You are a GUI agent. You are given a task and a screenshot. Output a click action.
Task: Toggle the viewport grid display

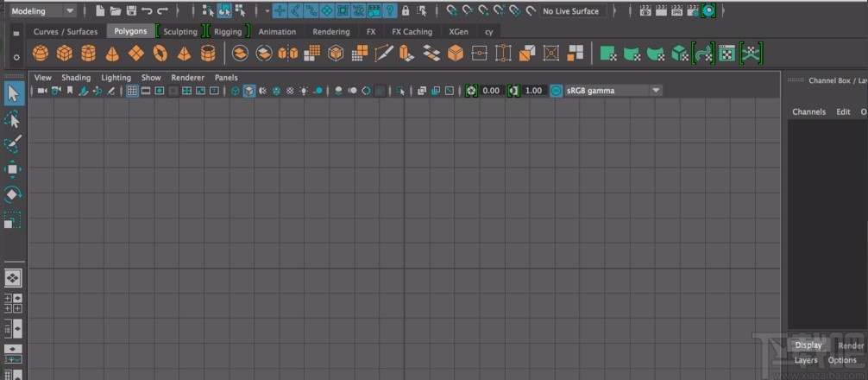[x=132, y=91]
